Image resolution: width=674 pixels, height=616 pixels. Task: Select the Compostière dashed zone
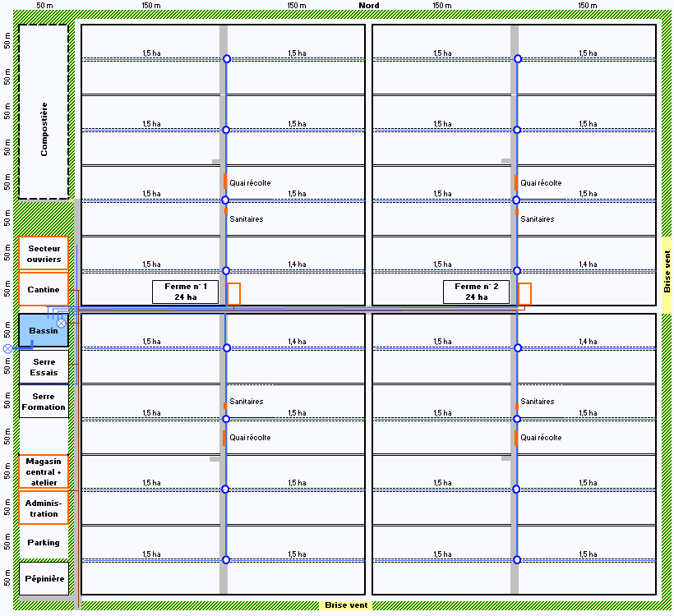(44, 112)
